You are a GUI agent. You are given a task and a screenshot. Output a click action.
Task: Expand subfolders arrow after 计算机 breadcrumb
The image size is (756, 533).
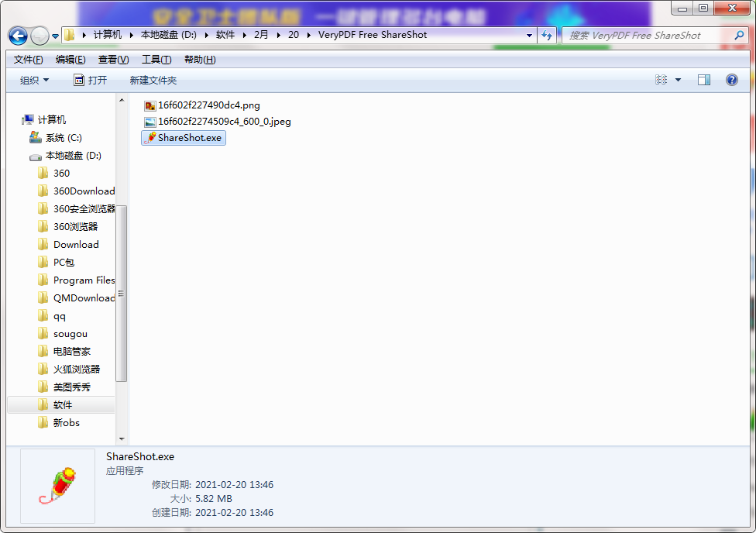[131, 35]
